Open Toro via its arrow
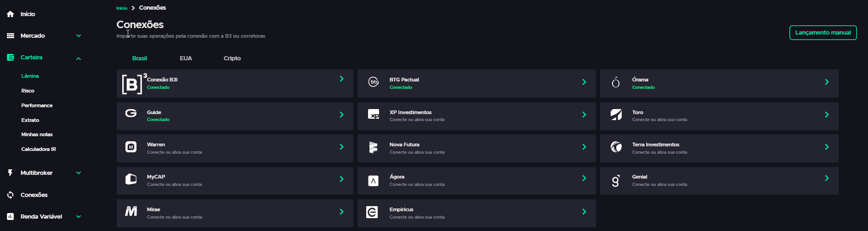Screen dimensions: 868x231 coord(827,115)
